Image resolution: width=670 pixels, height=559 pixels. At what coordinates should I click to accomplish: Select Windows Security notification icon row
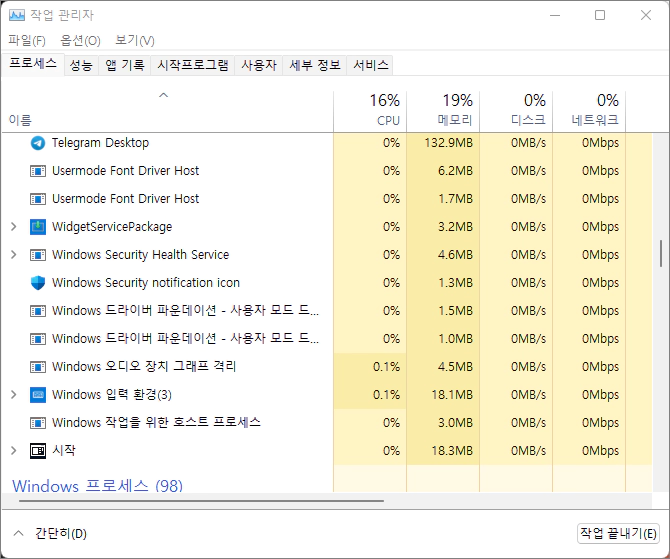pyautogui.click(x=327, y=283)
